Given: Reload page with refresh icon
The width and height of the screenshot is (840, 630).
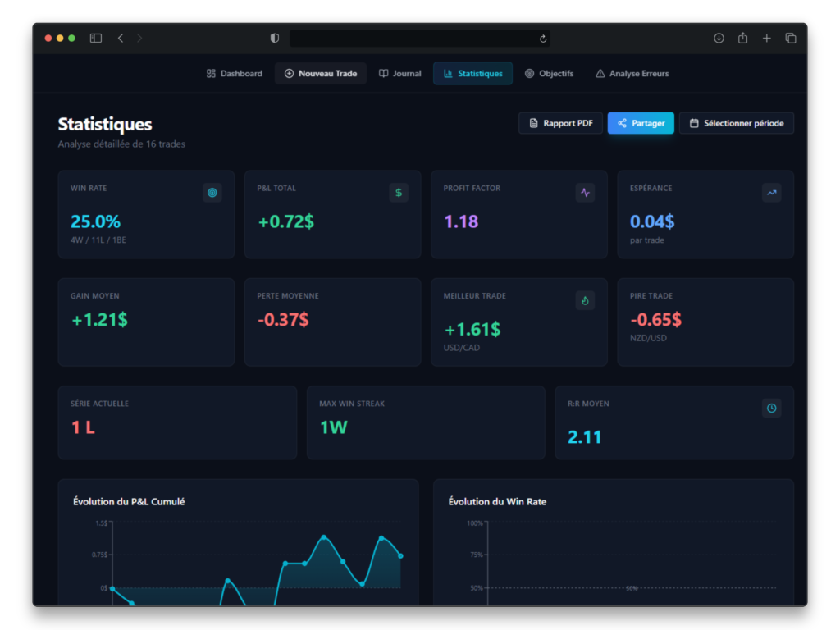Looking at the screenshot, I should (x=543, y=39).
